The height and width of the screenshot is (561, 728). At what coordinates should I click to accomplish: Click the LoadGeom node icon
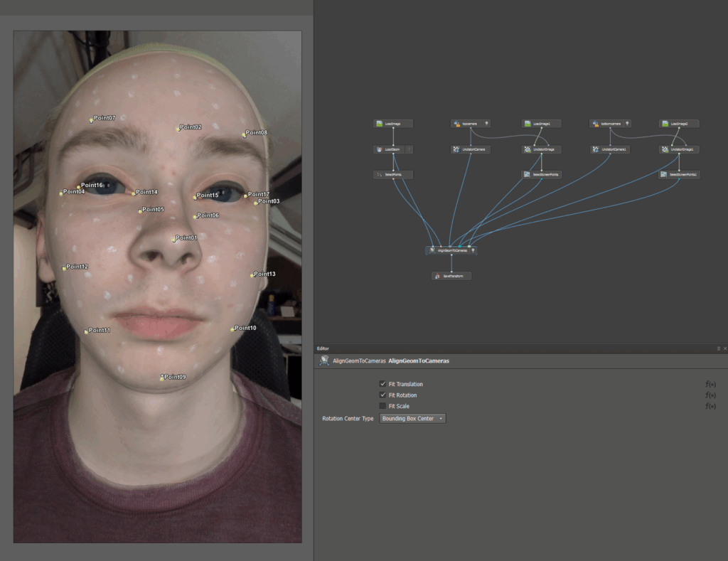pyautogui.click(x=380, y=150)
